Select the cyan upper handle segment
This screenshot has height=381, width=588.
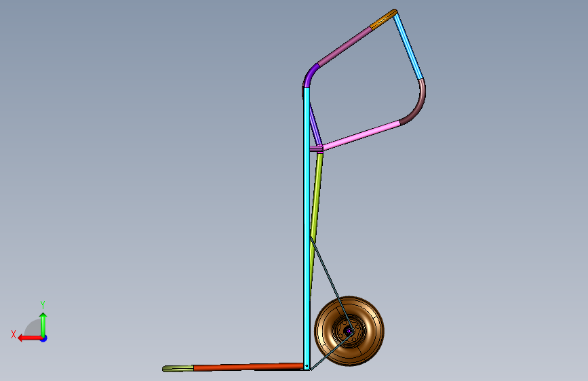408,47
